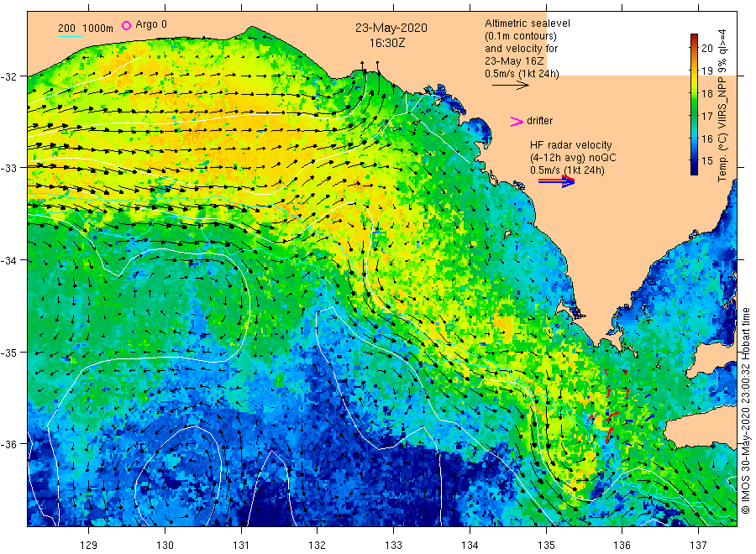The width and height of the screenshot is (756, 554).
Task: Click the color bar value 20
Action: pos(706,48)
